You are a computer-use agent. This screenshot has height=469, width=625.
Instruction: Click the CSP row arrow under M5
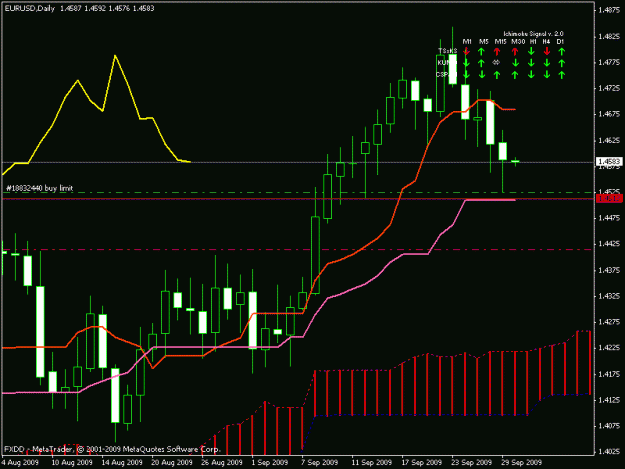tap(482, 75)
